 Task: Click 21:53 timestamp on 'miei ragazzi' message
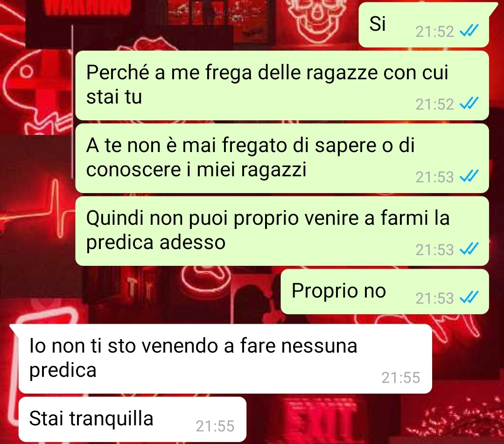point(434,177)
